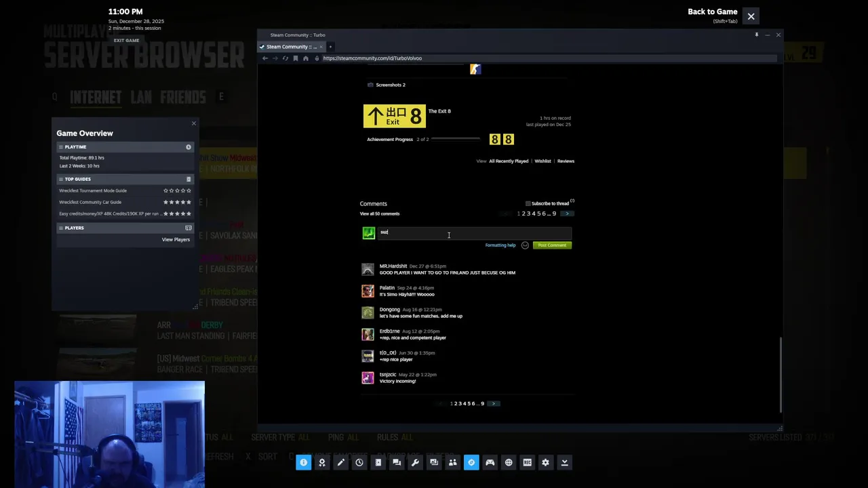Go to comments page 9 at top
Image resolution: width=868 pixels, height=488 pixels.
point(554,214)
